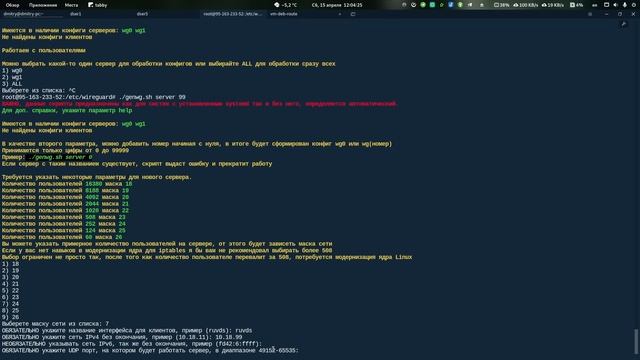Screen dimensions: 640x360
Task: Open a new terminal tab with plus button
Action: (340, 14)
